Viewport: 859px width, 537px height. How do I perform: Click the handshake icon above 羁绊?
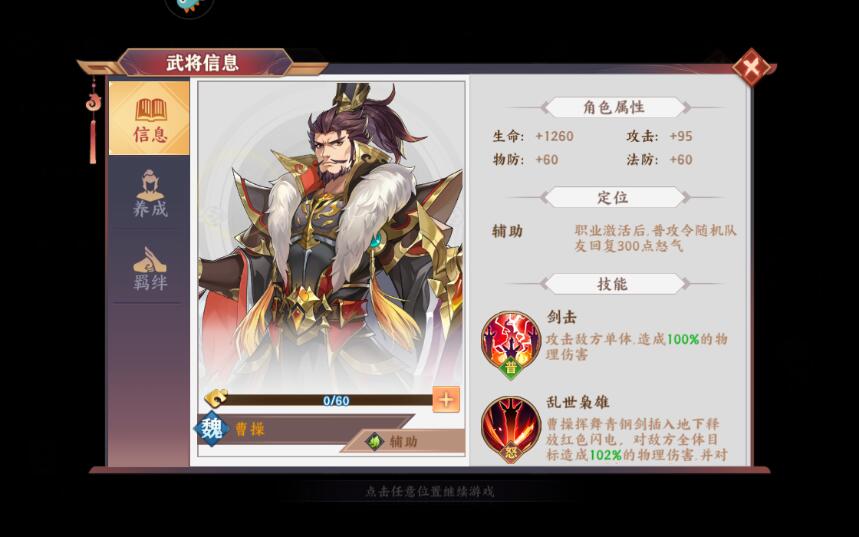[x=150, y=260]
